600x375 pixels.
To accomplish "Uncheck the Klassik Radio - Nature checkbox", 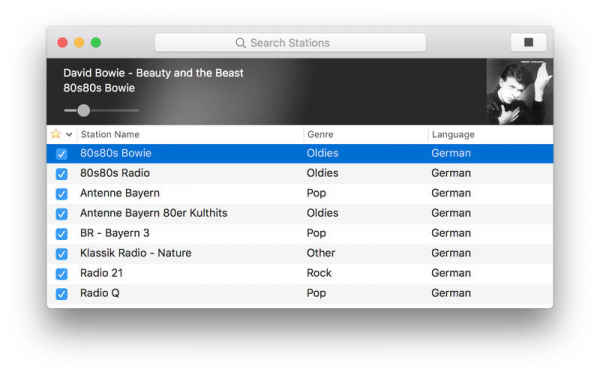I will (62, 254).
